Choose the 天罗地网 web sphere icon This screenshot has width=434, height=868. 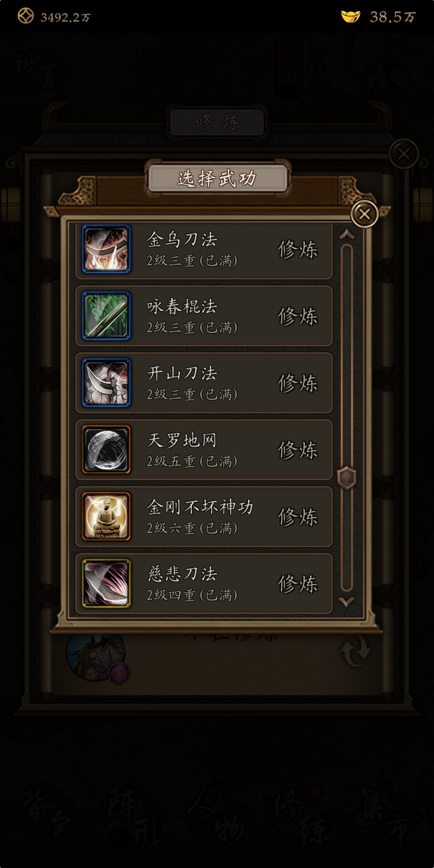coord(106,449)
